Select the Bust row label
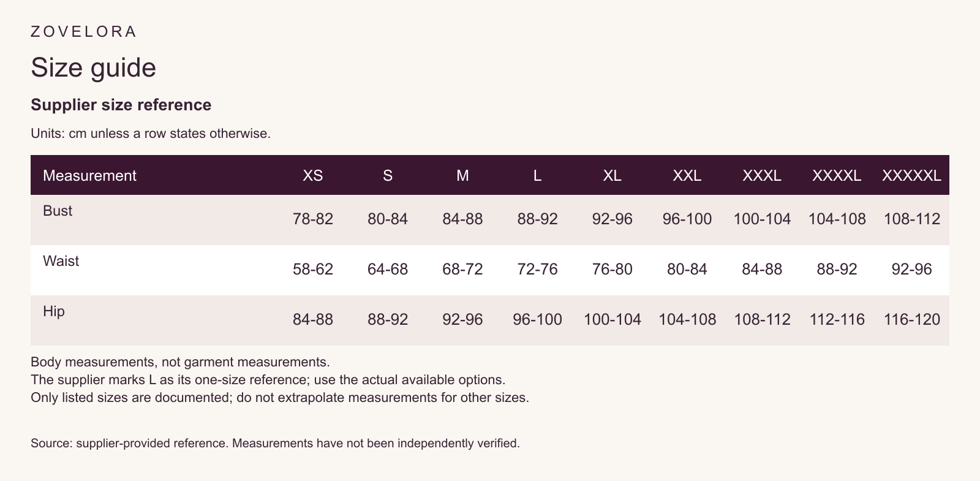 coord(58,211)
